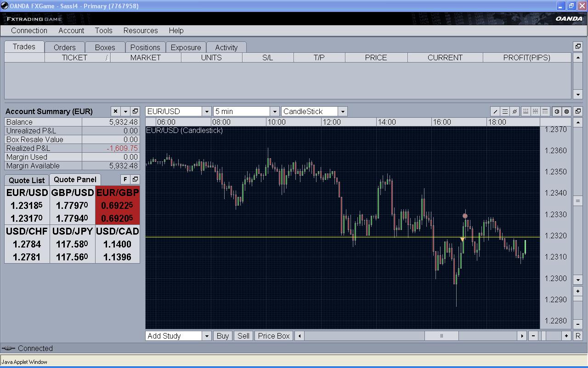Click the slashed-circle erase drawings tool
The width and height of the screenshot is (588, 368).
514,111
